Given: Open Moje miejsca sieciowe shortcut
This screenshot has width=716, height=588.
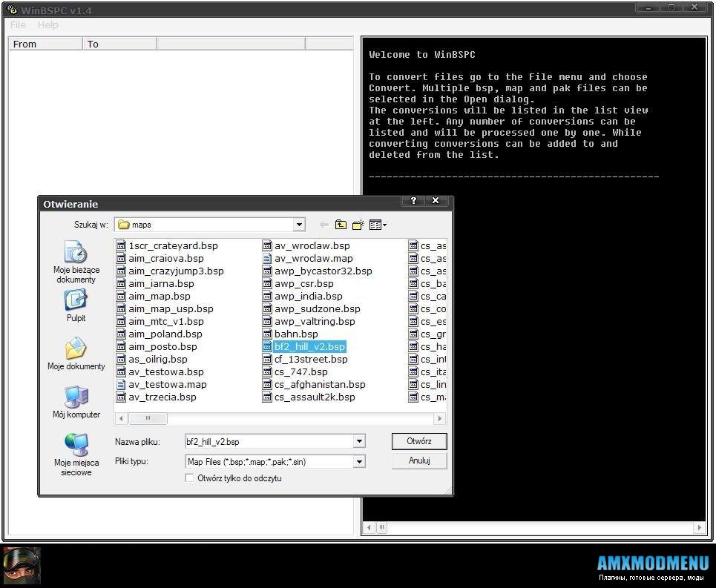Looking at the screenshot, I should [x=76, y=454].
